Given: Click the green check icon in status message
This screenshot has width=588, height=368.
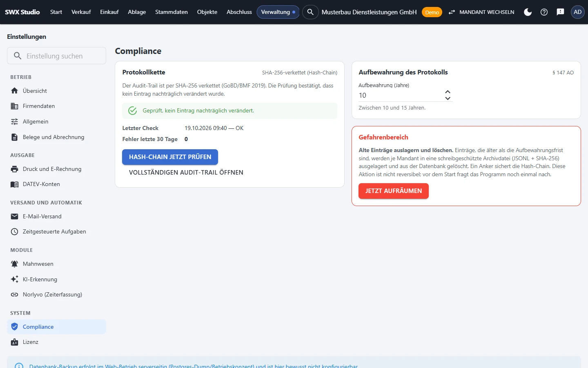Looking at the screenshot, I should click(x=133, y=110).
